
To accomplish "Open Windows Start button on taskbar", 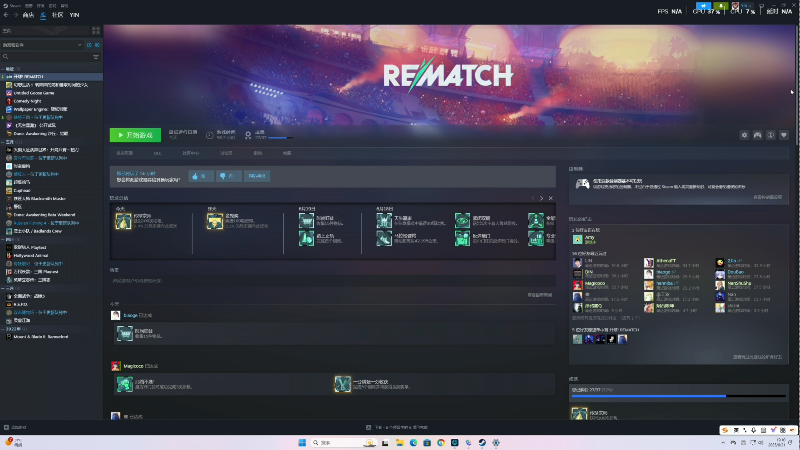I will click(302, 442).
